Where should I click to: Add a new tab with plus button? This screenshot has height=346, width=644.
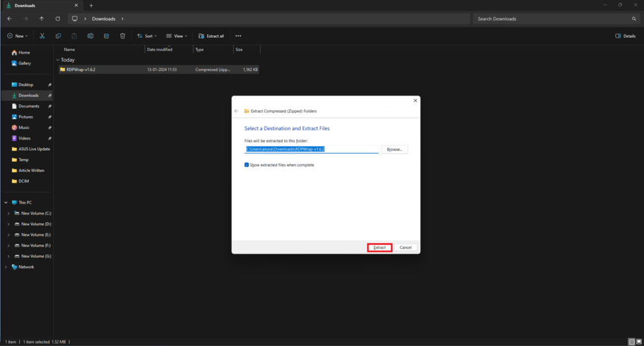coord(91,6)
